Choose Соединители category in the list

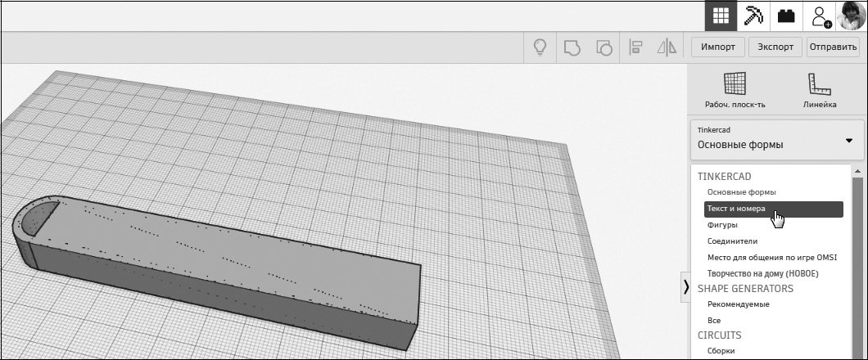(x=732, y=241)
